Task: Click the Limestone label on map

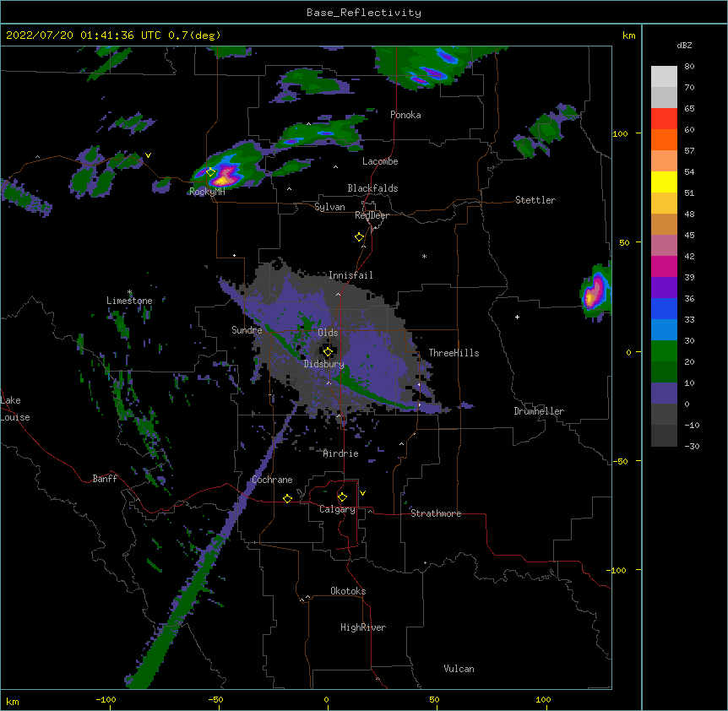Action: tap(129, 301)
